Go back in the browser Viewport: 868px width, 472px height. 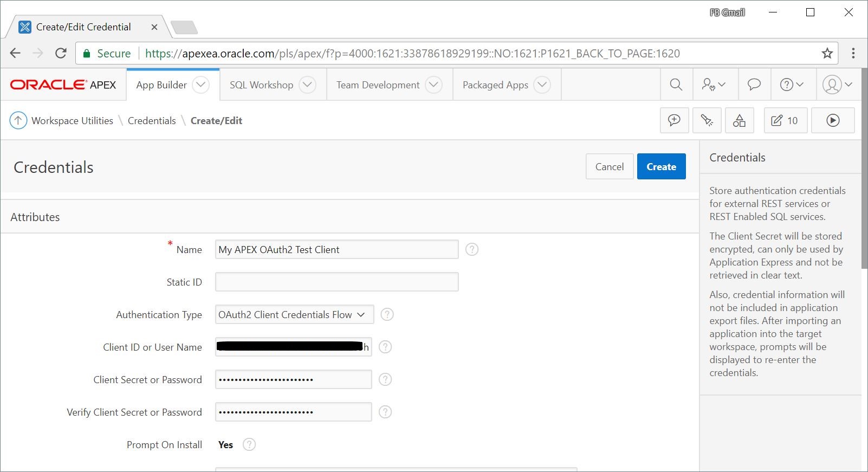[x=15, y=53]
